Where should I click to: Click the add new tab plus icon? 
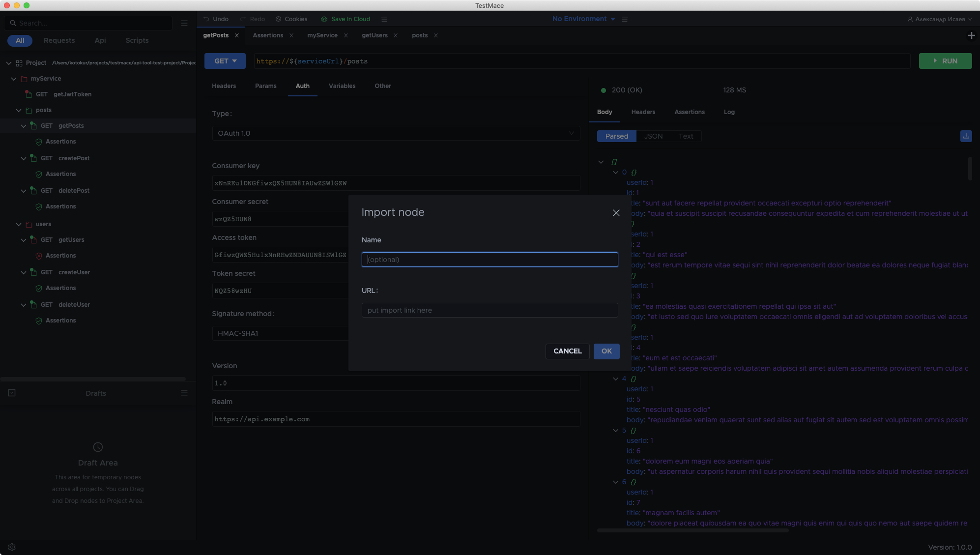[971, 35]
